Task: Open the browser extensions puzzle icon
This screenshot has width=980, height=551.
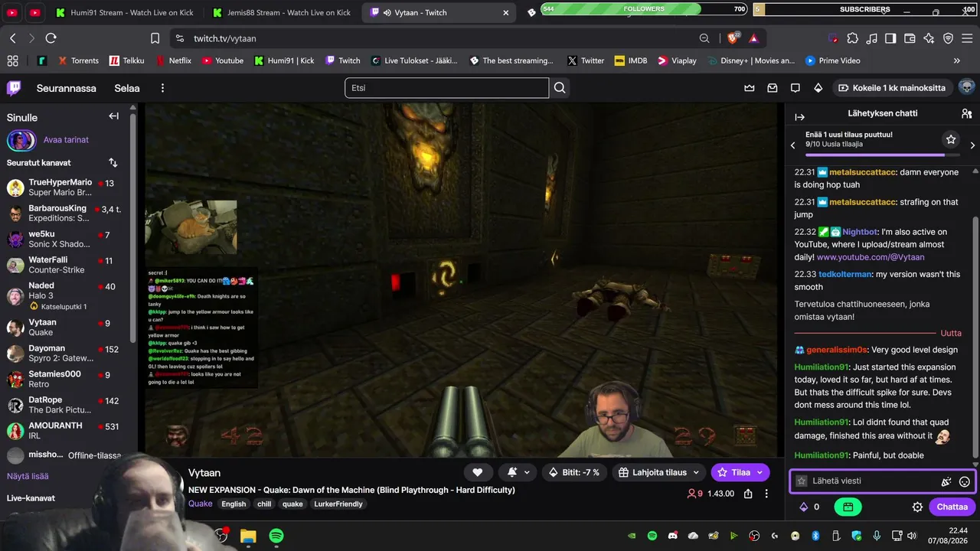Action: point(852,38)
